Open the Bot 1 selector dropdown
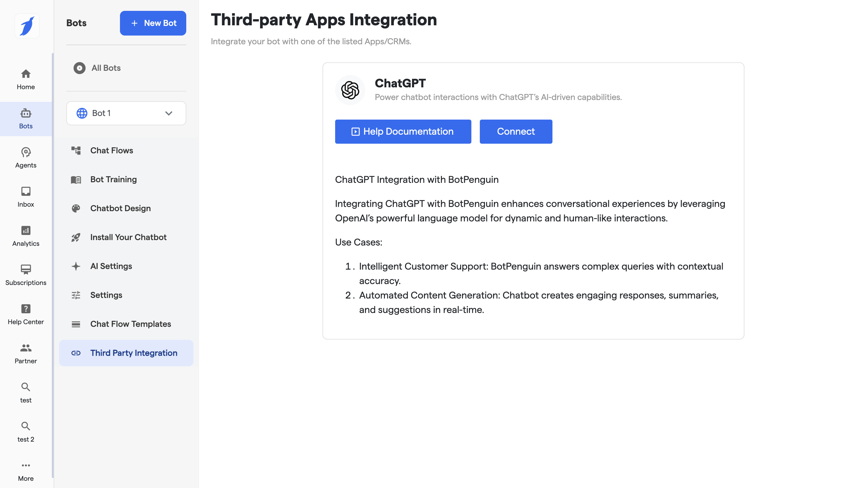Image resolution: width=868 pixels, height=488 pixels. 126,113
